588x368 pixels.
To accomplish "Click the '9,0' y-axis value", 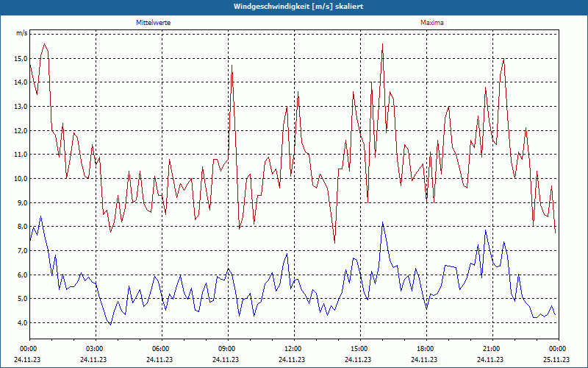I will [22, 203].
